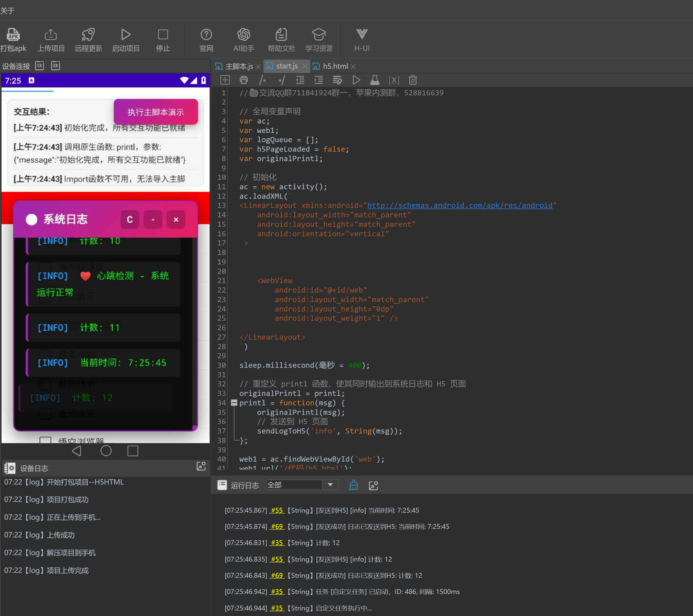This screenshot has height=616, width=693.
Task: Minimize 系统日志 panel with dash button
Action: pos(153,220)
